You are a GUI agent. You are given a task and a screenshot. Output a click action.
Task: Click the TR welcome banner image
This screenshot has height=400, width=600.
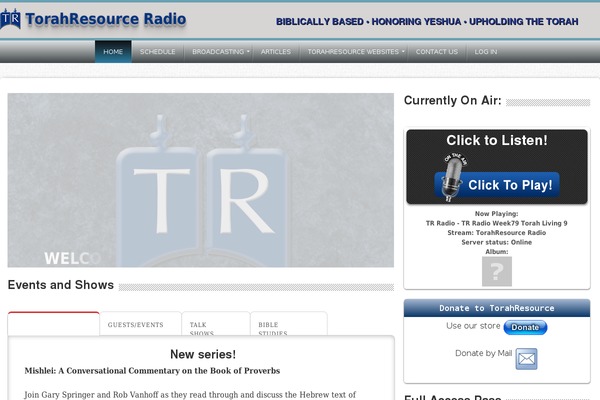pos(201,180)
